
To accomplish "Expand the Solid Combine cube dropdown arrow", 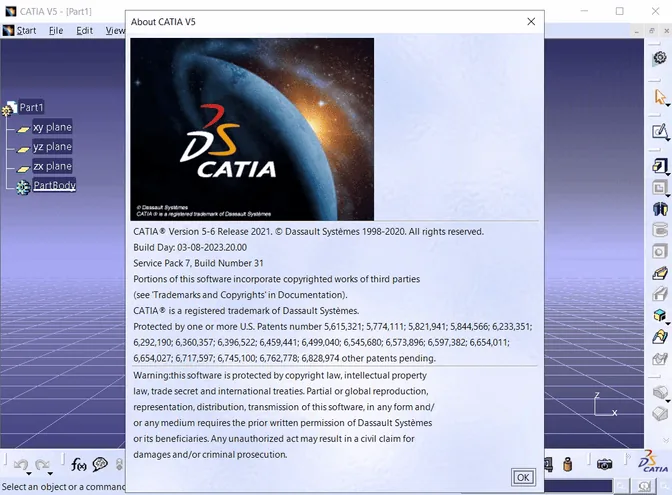I will 668,323.
